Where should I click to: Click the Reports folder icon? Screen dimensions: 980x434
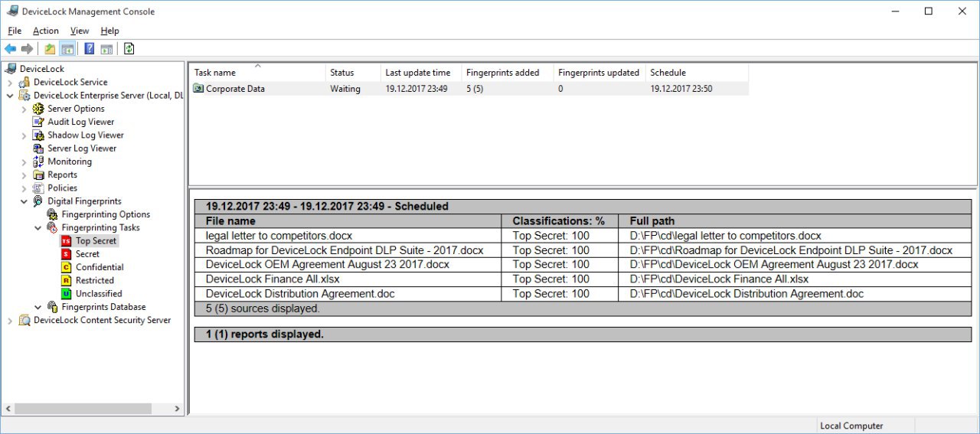38,175
